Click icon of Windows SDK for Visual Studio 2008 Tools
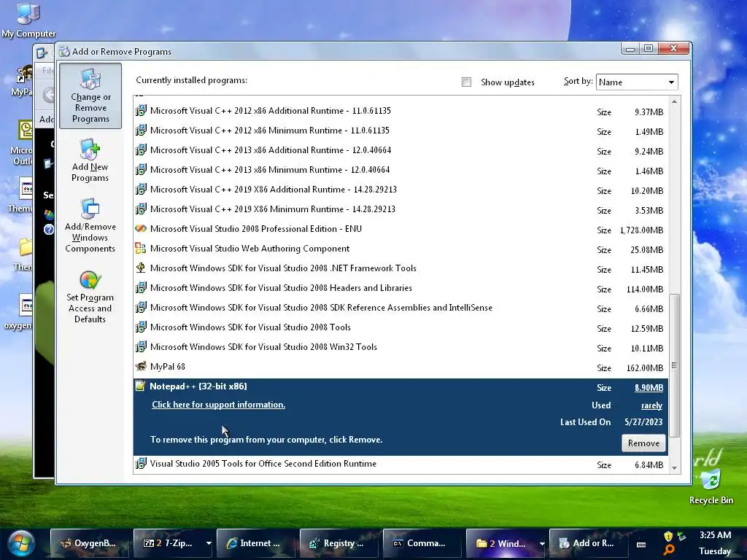This screenshot has height=560, width=747. point(141,327)
